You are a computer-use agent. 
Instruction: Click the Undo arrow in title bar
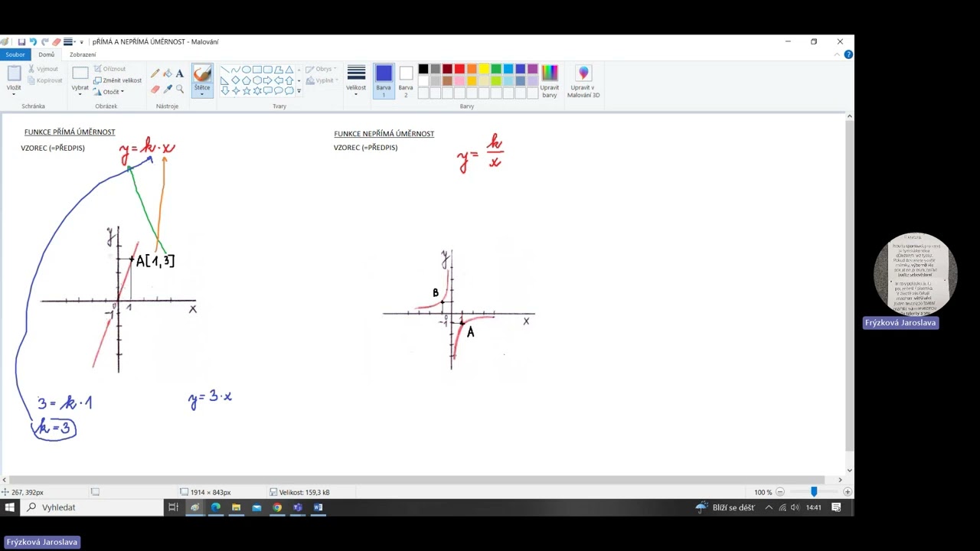pos(33,42)
